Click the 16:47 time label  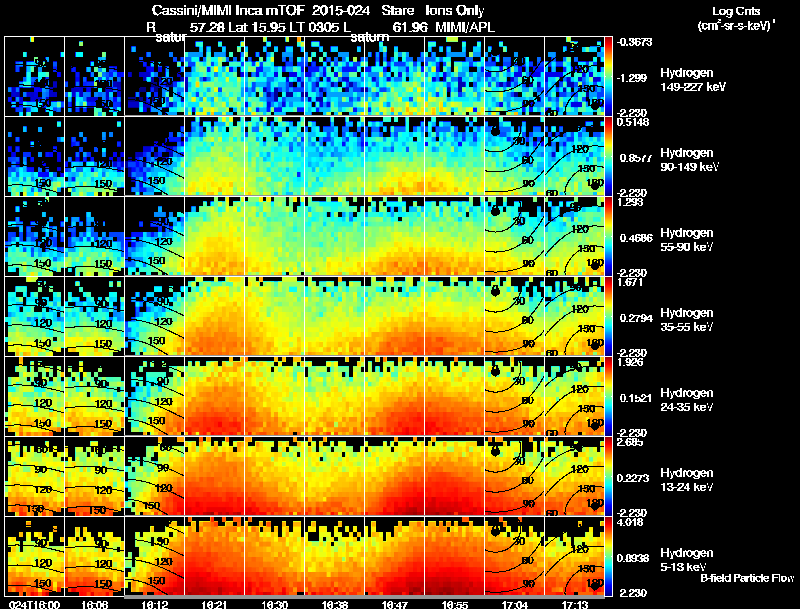[x=394, y=604]
